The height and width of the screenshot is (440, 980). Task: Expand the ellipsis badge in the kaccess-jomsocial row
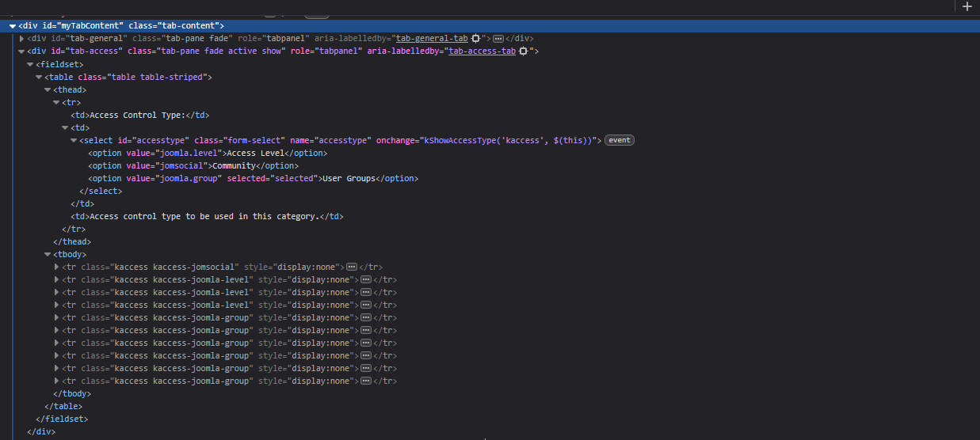point(352,267)
